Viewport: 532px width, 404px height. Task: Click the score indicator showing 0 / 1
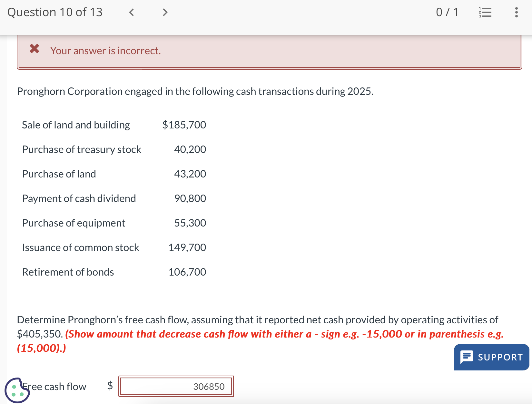point(448,12)
